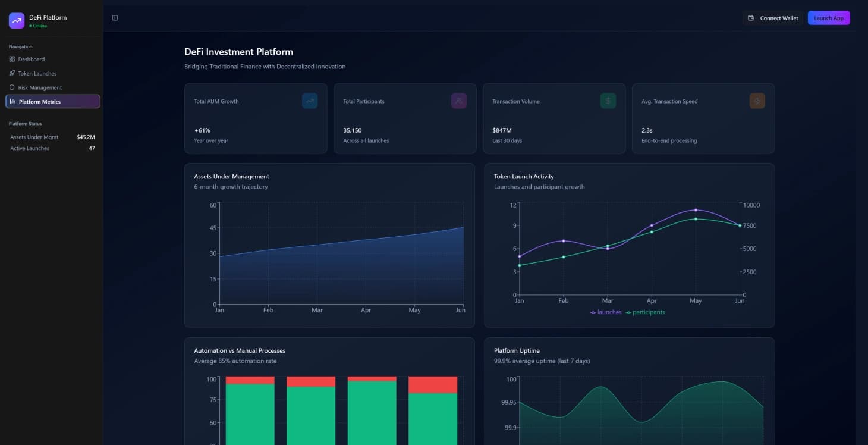Collapse the navigation sidebar with the panel toggle

(x=114, y=17)
